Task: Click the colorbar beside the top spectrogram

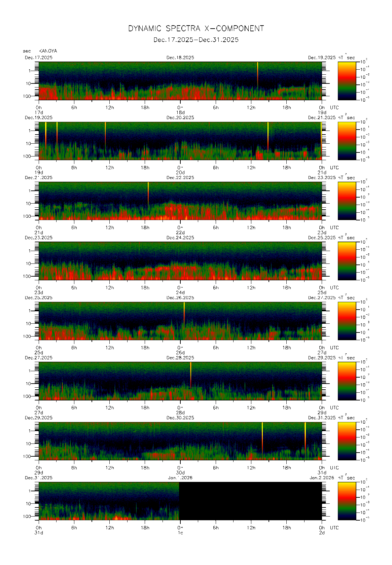Action: click(347, 80)
